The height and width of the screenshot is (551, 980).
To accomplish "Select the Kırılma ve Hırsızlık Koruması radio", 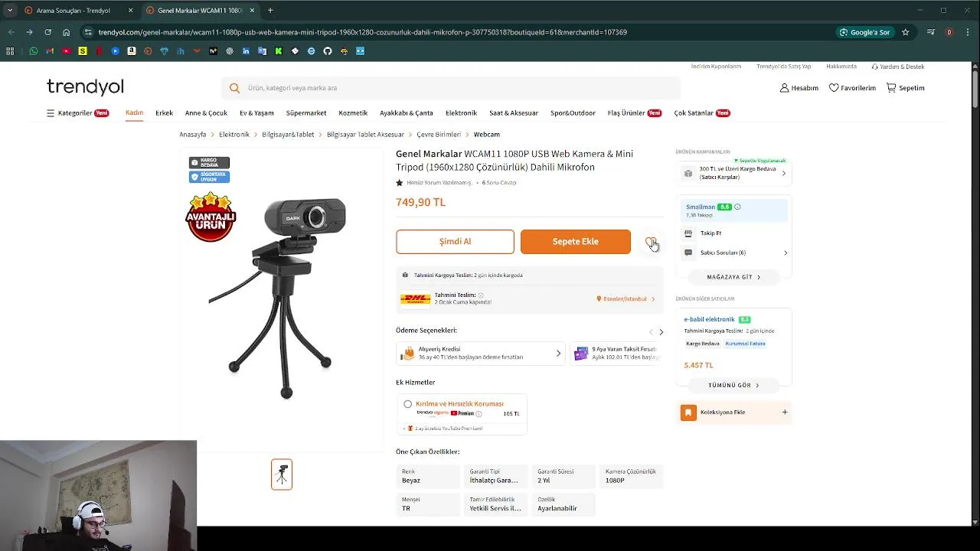I will [407, 404].
